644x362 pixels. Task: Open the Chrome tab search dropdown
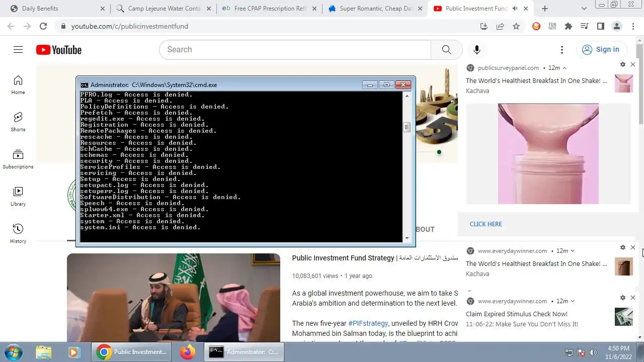coord(584,9)
